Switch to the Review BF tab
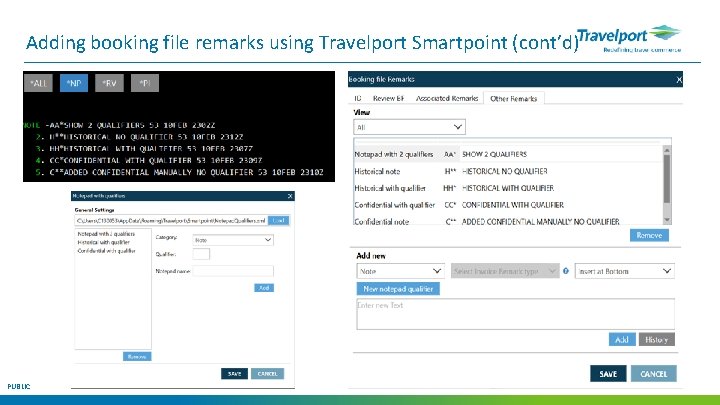 (x=388, y=98)
